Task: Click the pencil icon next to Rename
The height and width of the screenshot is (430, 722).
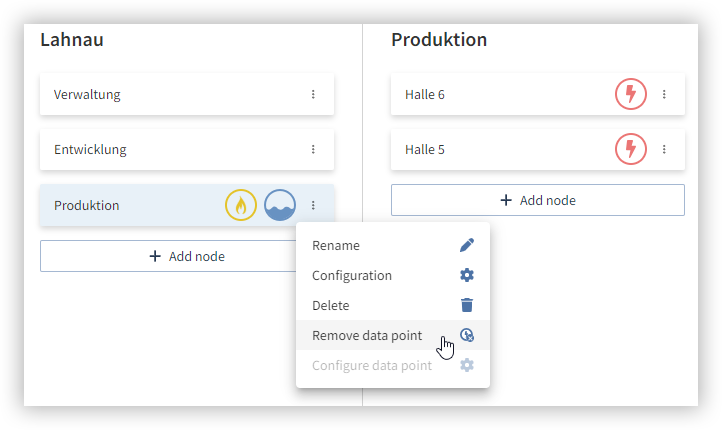Action: pos(466,245)
